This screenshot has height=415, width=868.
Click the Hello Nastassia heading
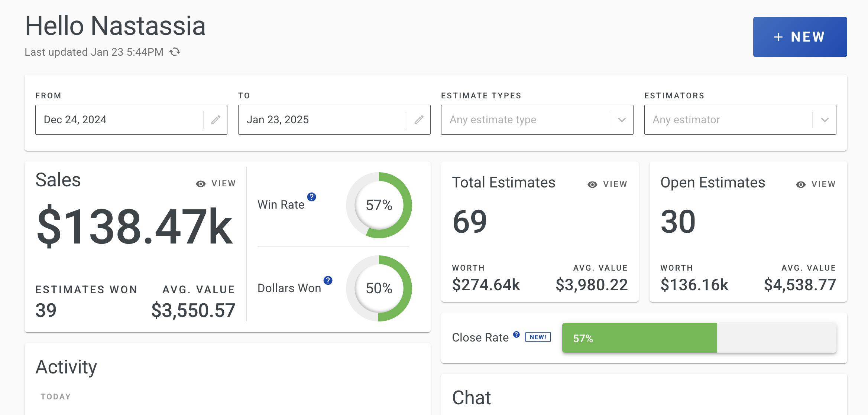click(x=115, y=26)
